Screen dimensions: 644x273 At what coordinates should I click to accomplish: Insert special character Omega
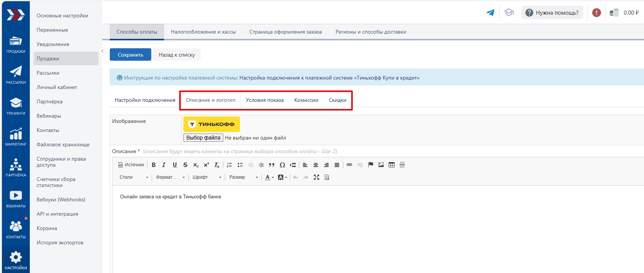282,165
